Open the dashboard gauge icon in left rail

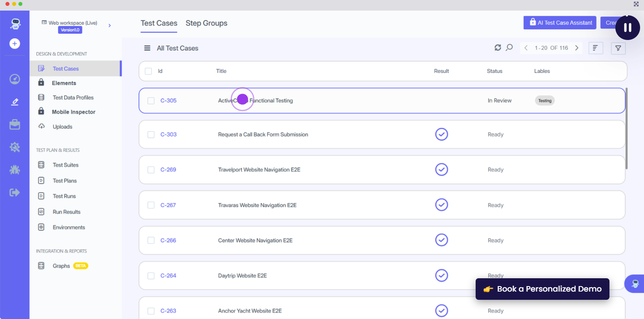(15, 79)
